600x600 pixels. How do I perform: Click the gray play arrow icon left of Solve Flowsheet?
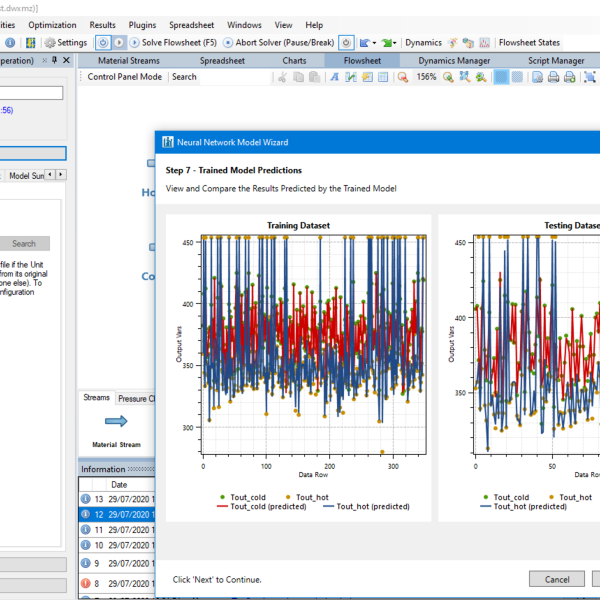(x=119, y=42)
